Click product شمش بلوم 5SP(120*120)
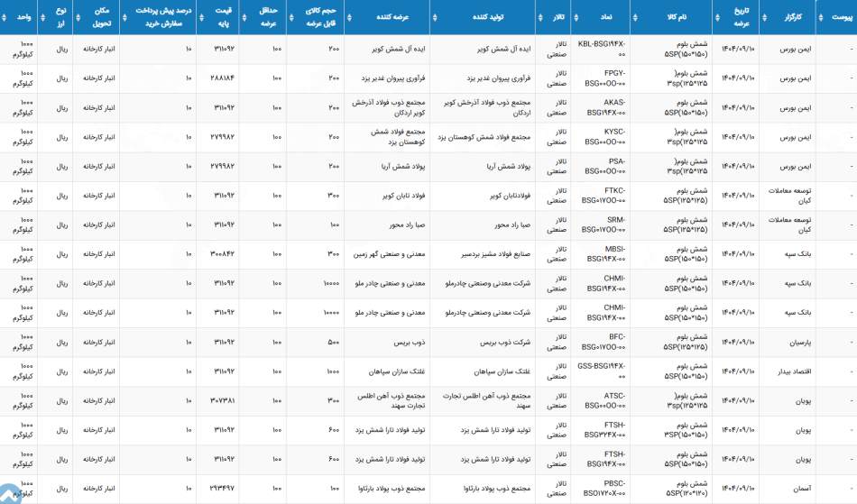The image size is (857, 504). point(686,489)
